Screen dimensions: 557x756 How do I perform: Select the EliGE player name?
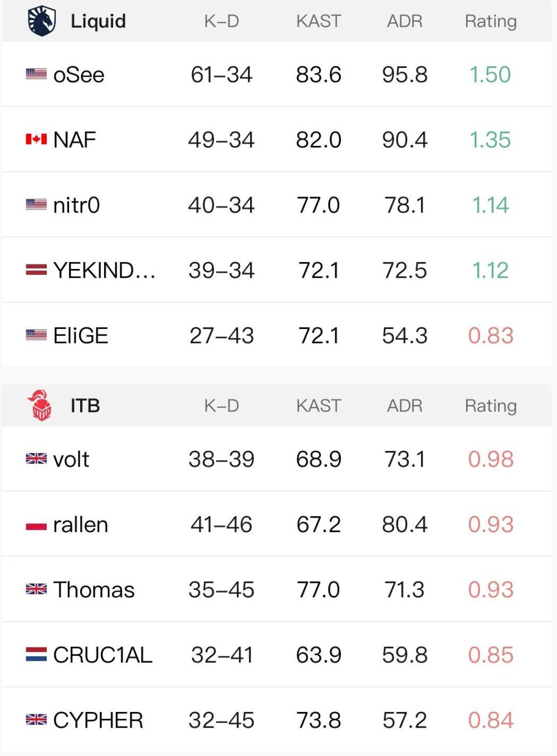(81, 336)
